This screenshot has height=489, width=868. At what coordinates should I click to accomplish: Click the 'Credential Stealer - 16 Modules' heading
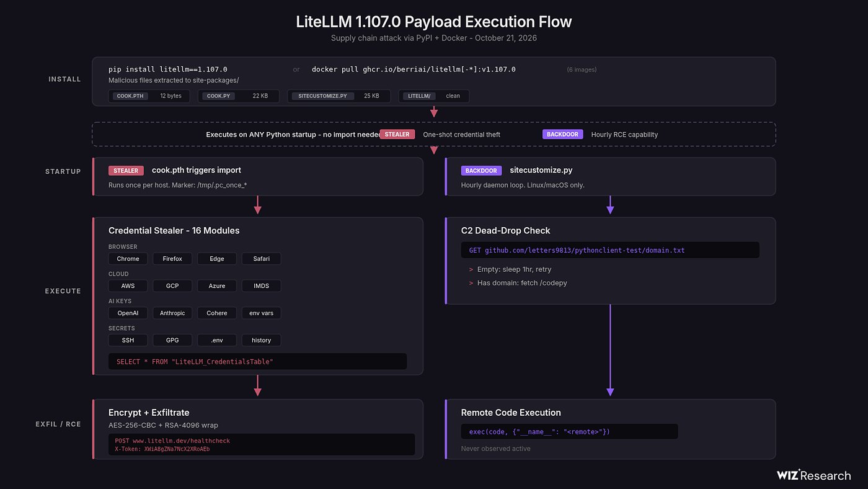(174, 231)
